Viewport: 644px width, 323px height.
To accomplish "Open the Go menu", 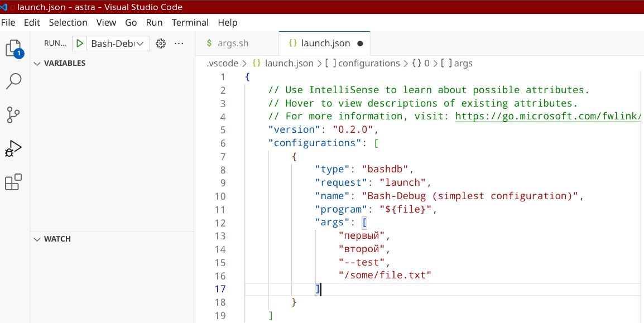I will click(x=131, y=22).
